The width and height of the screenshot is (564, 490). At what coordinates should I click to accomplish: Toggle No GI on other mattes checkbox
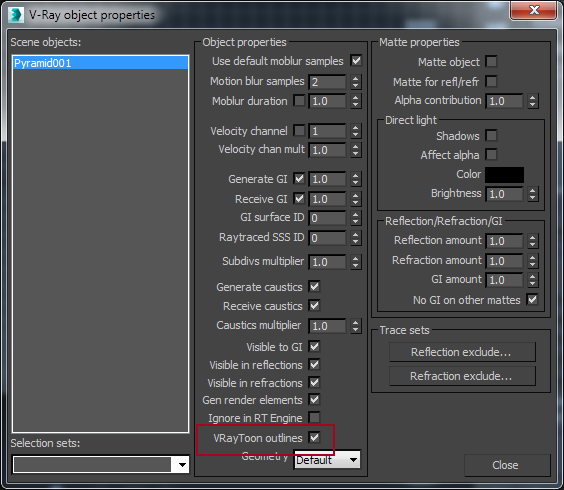pyautogui.click(x=532, y=299)
